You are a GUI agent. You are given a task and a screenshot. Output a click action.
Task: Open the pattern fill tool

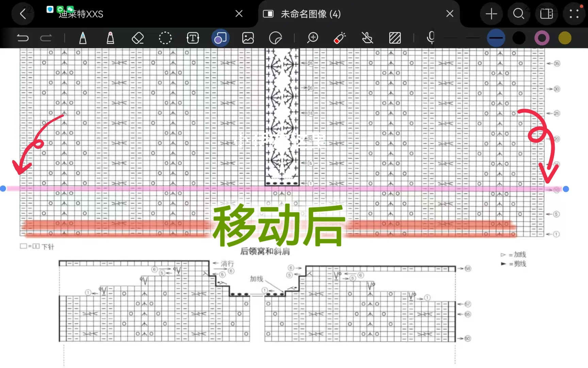point(395,38)
